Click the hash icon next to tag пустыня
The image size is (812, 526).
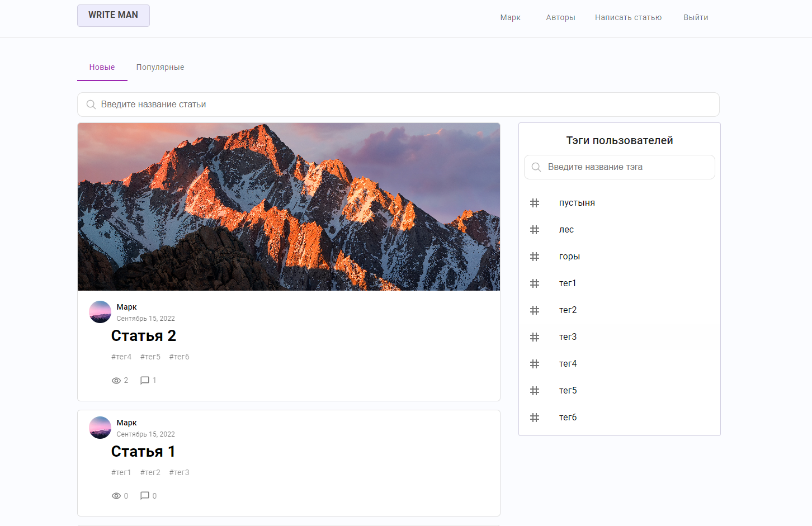(535, 202)
